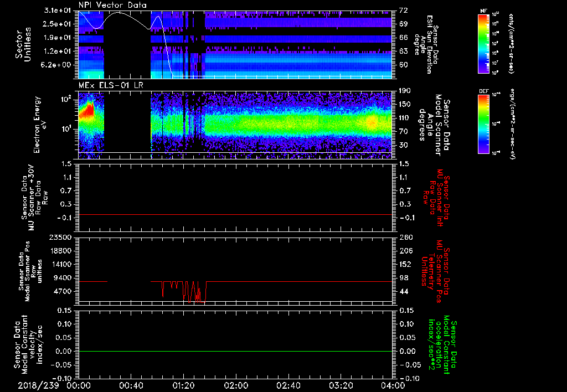Click the '4700' scanner position tick label
This screenshot has width=567, height=392.
click(x=63, y=291)
